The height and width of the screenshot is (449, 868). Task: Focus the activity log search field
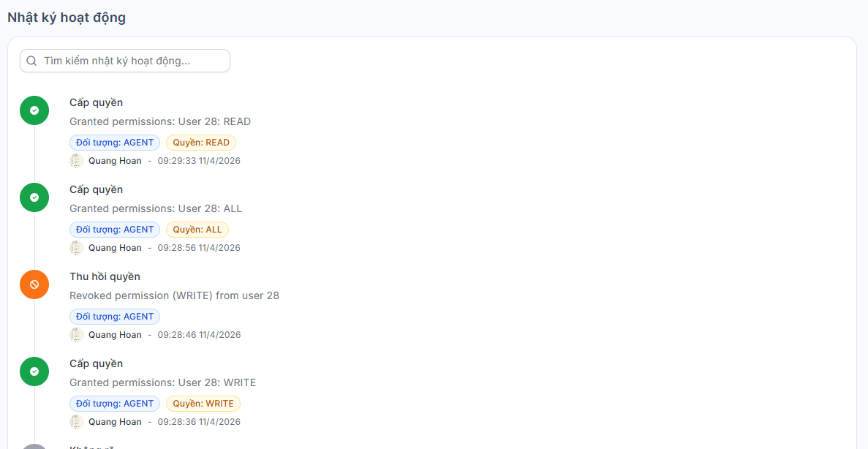tap(125, 61)
